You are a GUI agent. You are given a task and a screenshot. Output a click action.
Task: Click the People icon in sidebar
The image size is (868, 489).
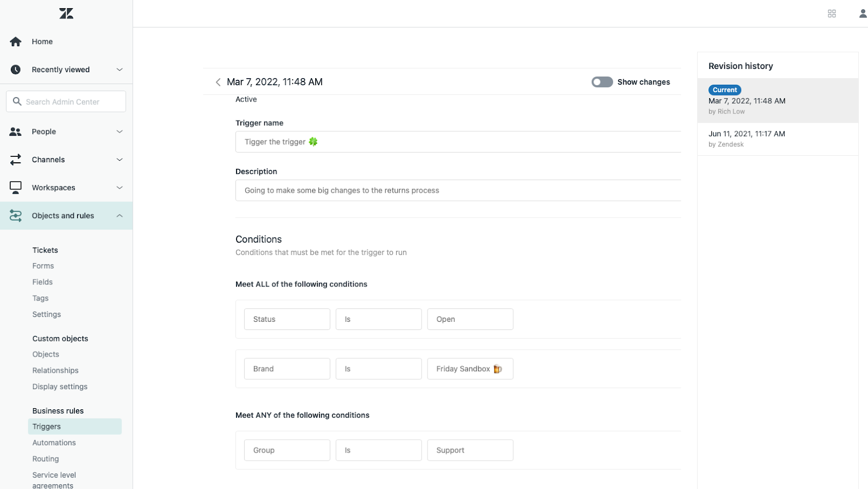click(16, 132)
